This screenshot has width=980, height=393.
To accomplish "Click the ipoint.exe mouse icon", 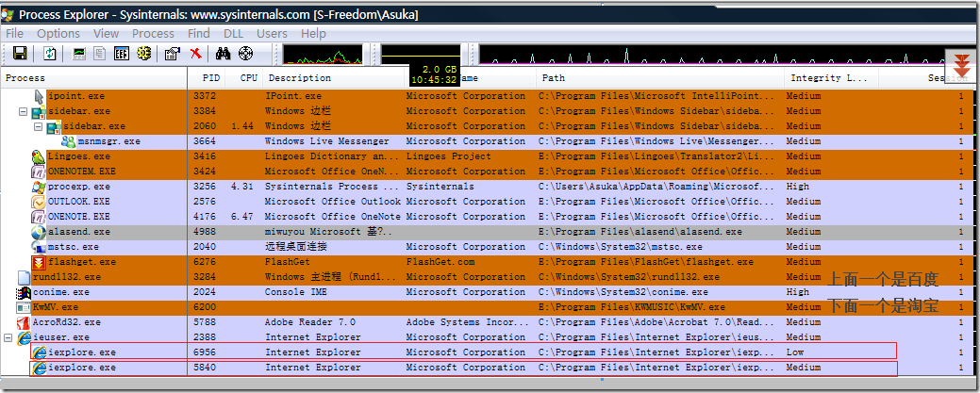I will tap(39, 96).
